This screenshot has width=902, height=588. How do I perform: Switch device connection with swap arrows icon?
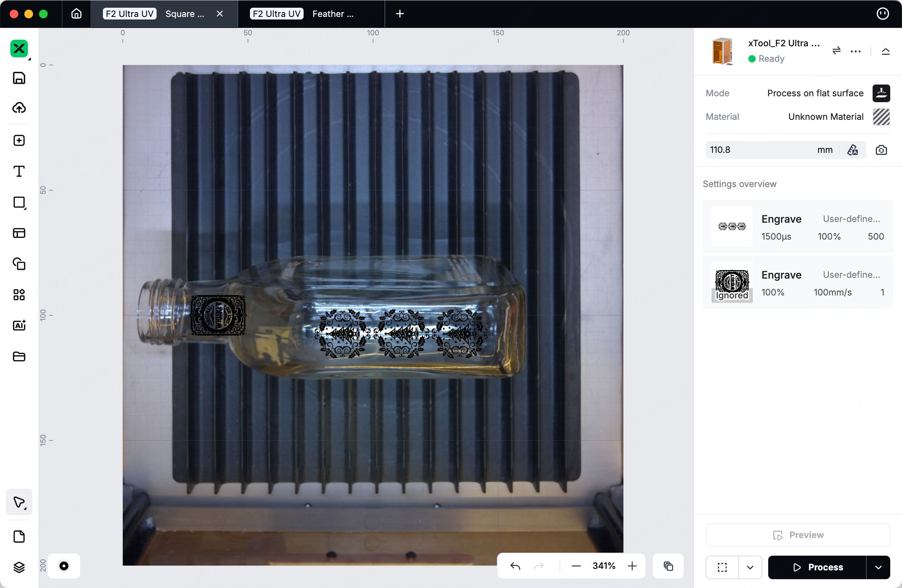coord(837,50)
